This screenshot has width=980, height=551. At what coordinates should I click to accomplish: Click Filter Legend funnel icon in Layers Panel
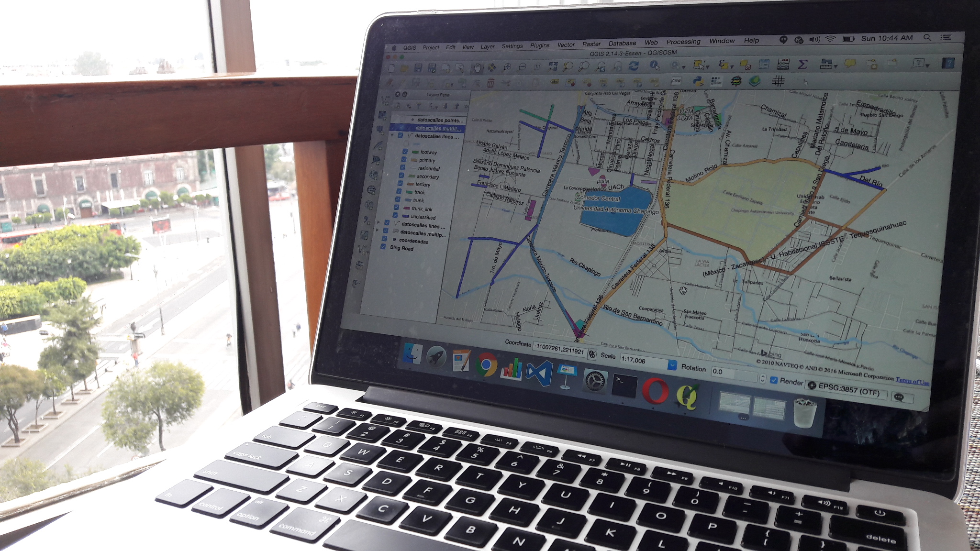pos(419,106)
